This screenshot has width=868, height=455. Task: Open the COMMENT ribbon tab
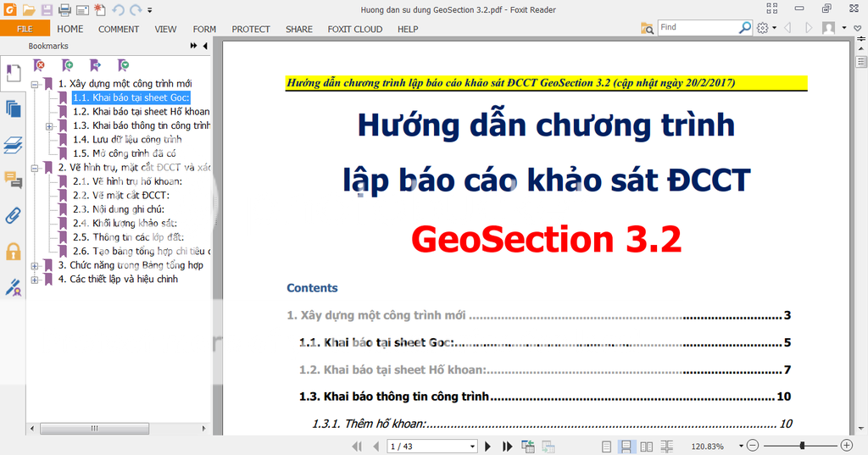119,29
